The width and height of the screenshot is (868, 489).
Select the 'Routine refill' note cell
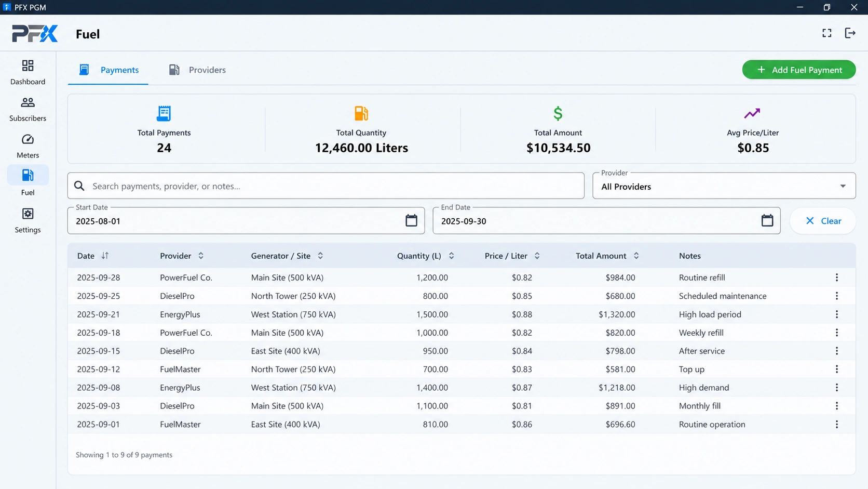[x=702, y=277]
